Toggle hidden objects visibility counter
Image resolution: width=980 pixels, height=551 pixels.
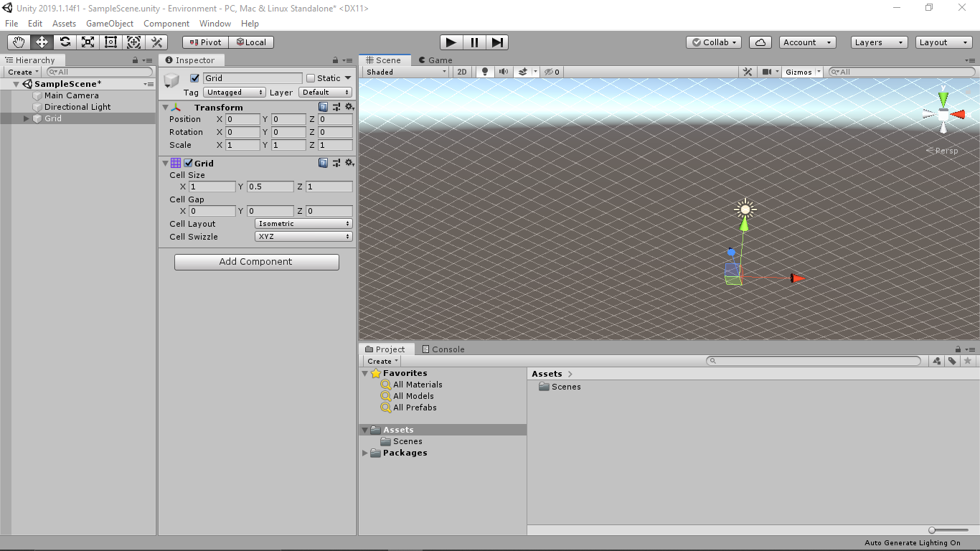click(552, 72)
